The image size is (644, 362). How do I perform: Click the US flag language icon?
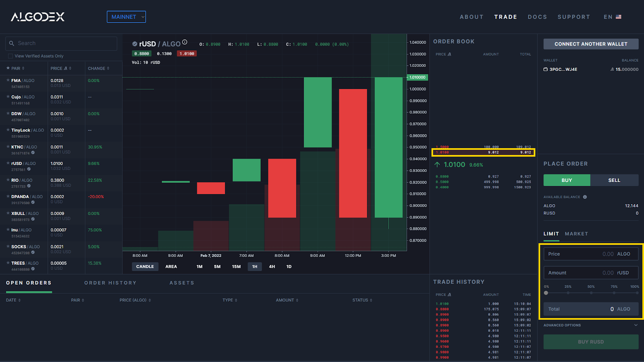619,17
